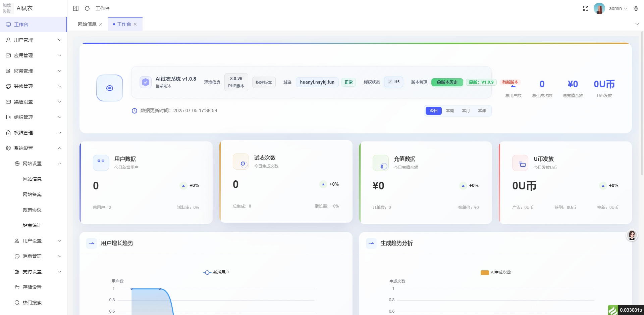Click the 网站设置 globe icon
This screenshot has height=315, width=644.
click(x=17, y=164)
